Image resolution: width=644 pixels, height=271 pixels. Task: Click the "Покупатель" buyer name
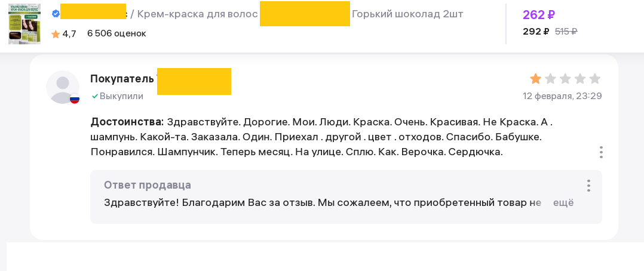pos(122,79)
